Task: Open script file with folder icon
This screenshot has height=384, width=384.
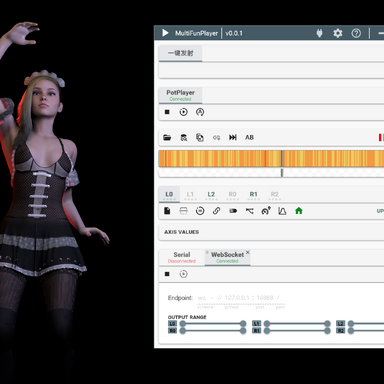Action: pyautogui.click(x=167, y=137)
